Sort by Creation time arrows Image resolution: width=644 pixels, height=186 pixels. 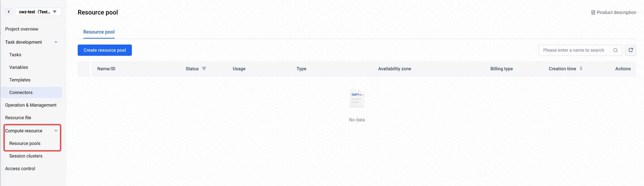click(x=581, y=69)
